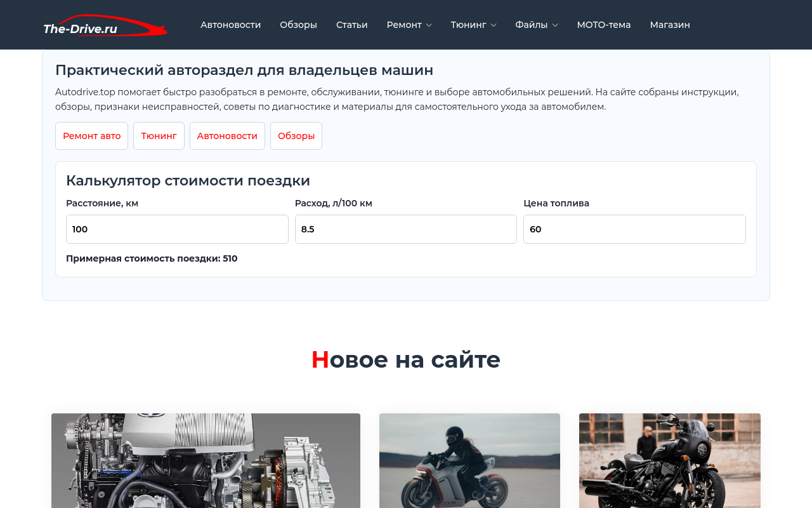Screen dimensions: 812x508
Task: Click the Расстояние, км label
Action: click(x=102, y=203)
